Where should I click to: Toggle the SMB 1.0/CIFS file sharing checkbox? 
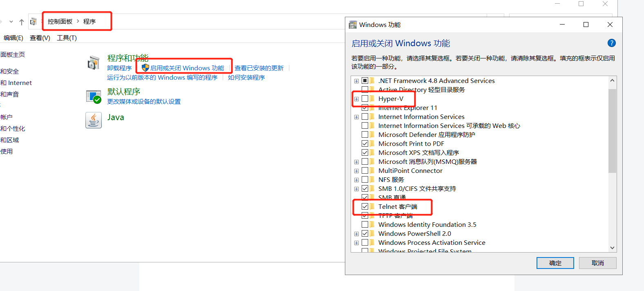click(365, 188)
